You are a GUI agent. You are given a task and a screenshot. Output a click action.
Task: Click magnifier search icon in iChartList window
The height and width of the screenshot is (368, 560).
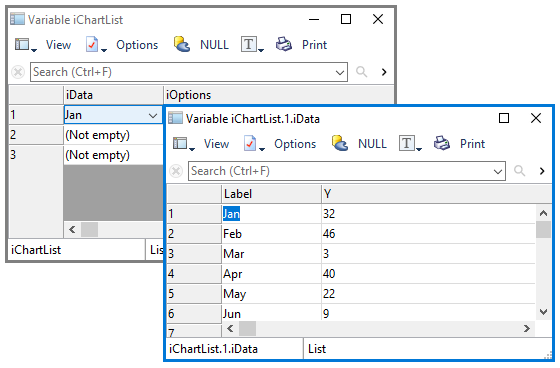click(x=361, y=72)
